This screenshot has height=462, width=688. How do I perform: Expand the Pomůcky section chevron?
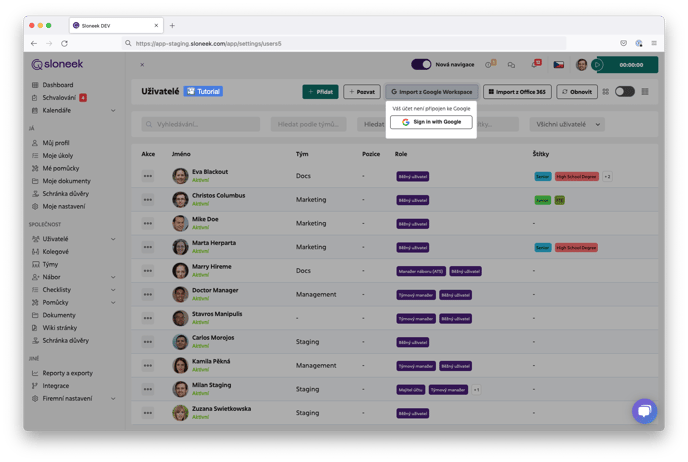coord(113,303)
